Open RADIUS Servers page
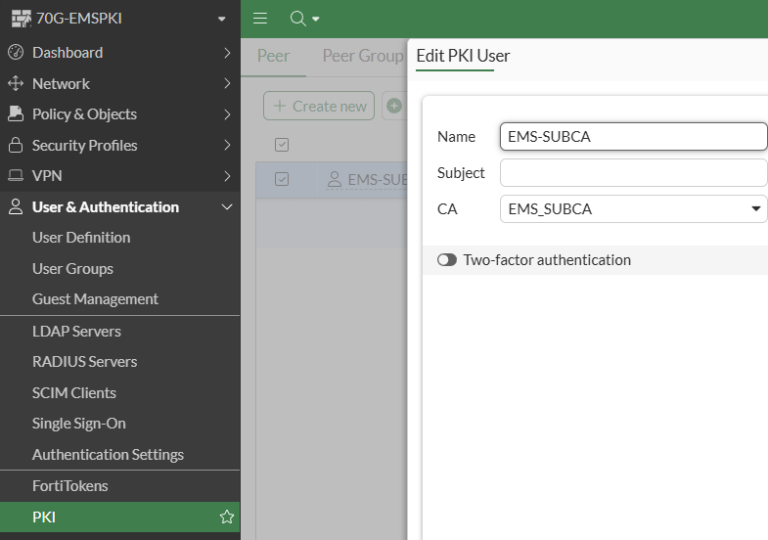This screenshot has height=540, width=768. (84, 362)
